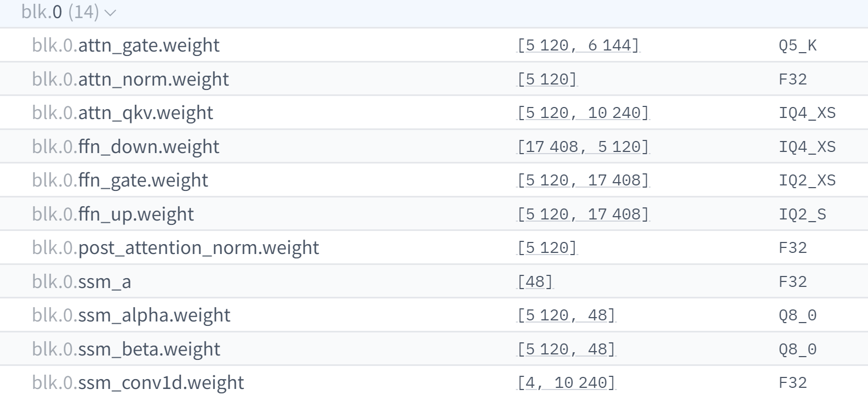Click shape [5 120, 6 144] of attn_gate
Viewport: 868px width, 395px height.
pyautogui.click(x=578, y=45)
